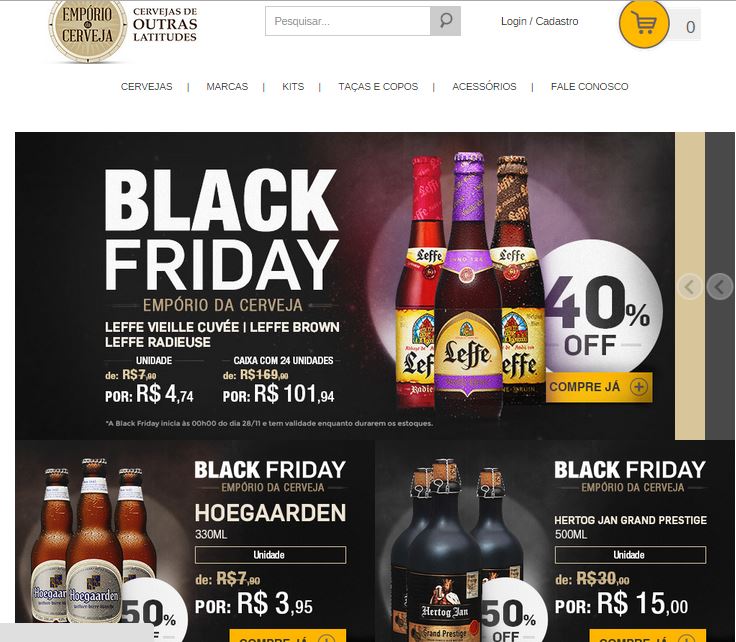Click the carousel arrow on the dark gray strip

pos(720,286)
